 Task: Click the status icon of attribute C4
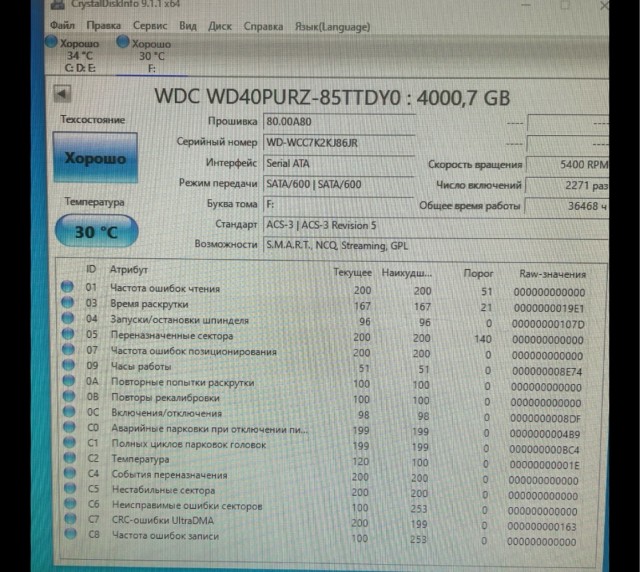tap(70, 473)
